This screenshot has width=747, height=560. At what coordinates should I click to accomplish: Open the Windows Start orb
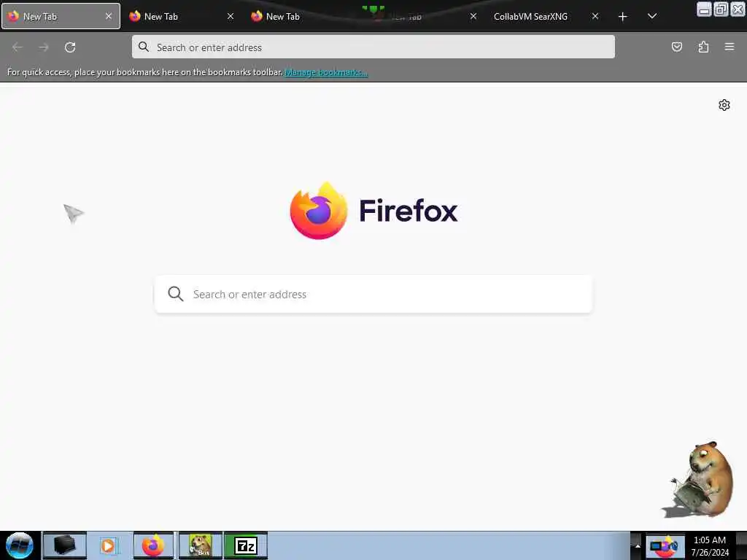(x=20, y=545)
